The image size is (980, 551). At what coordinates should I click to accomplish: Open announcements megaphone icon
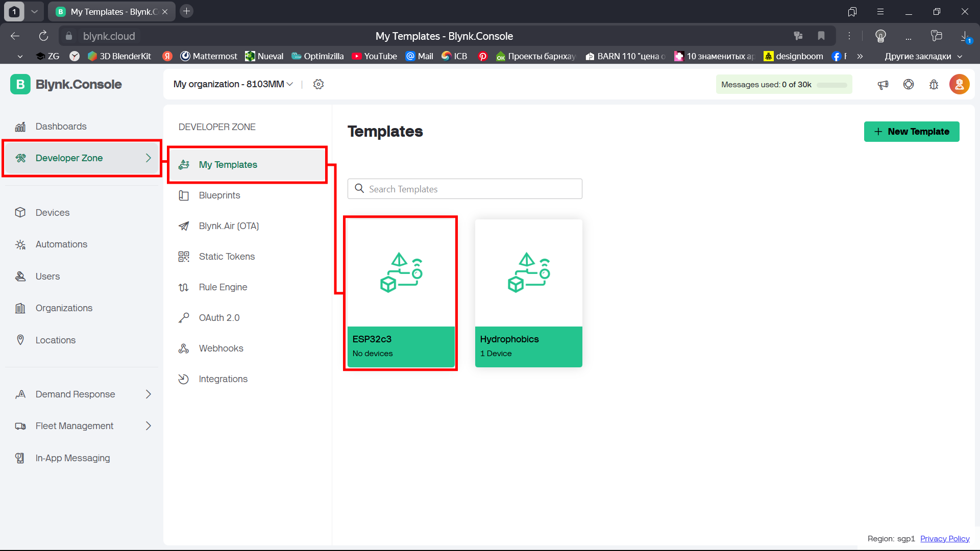point(883,85)
